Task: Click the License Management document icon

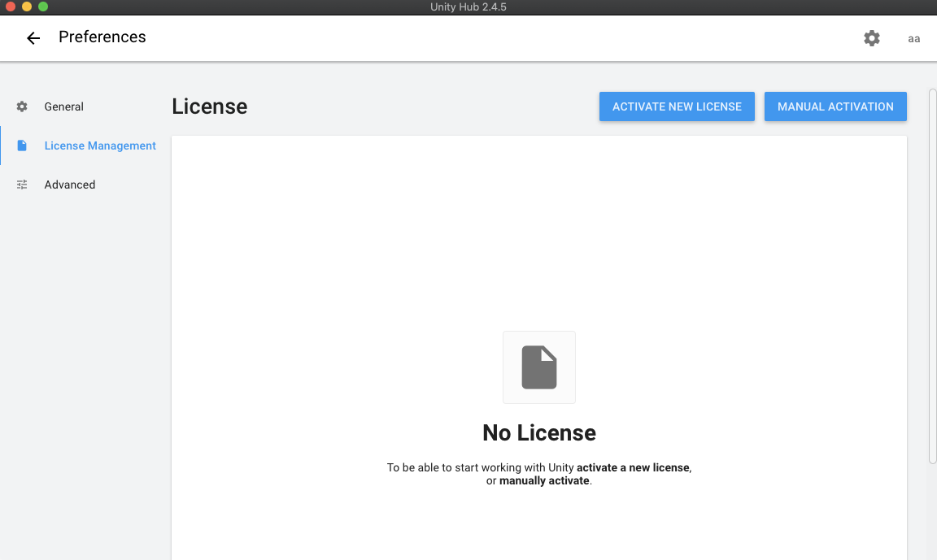Action: pyautogui.click(x=22, y=145)
